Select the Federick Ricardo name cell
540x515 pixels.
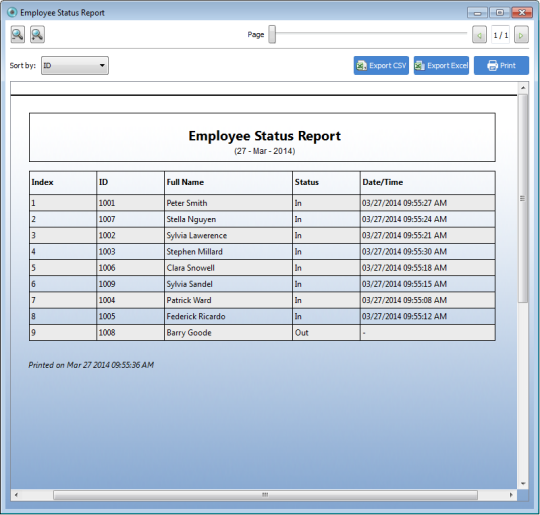[x=228, y=316]
